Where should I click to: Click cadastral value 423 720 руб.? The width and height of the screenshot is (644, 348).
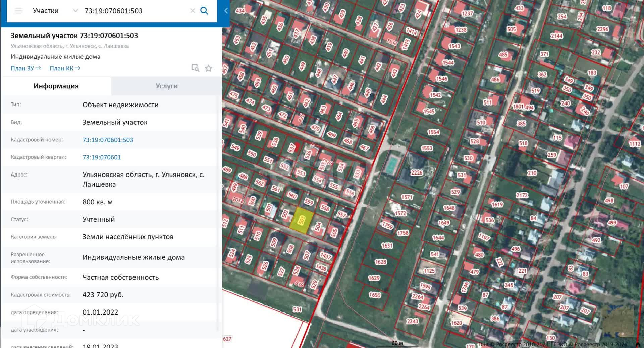(103, 295)
